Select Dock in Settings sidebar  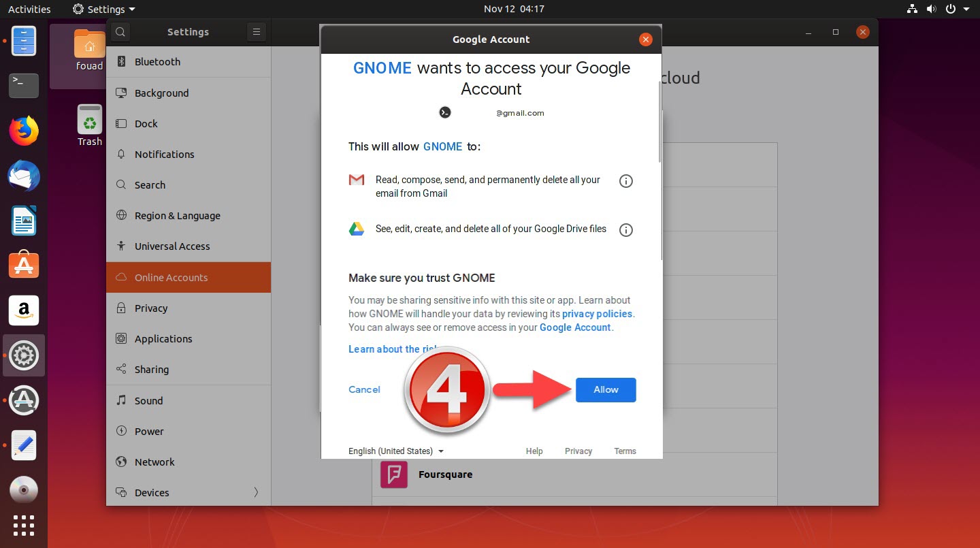click(189, 123)
